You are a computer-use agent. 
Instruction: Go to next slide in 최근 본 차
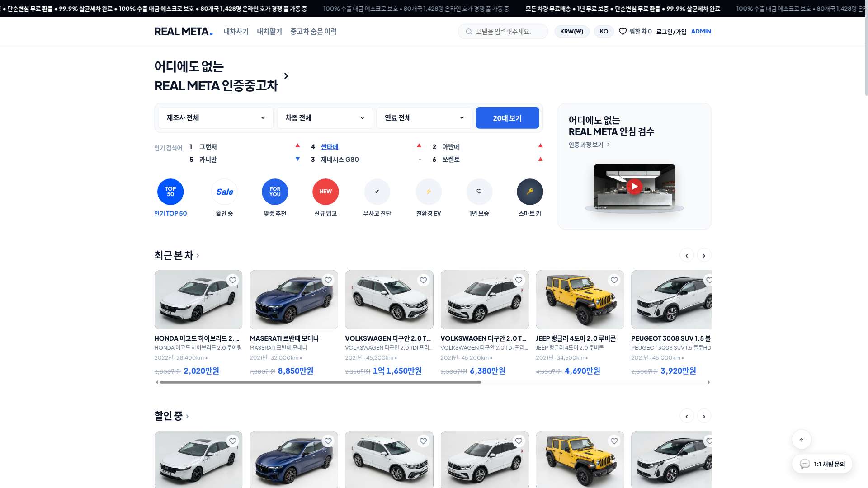(704, 255)
